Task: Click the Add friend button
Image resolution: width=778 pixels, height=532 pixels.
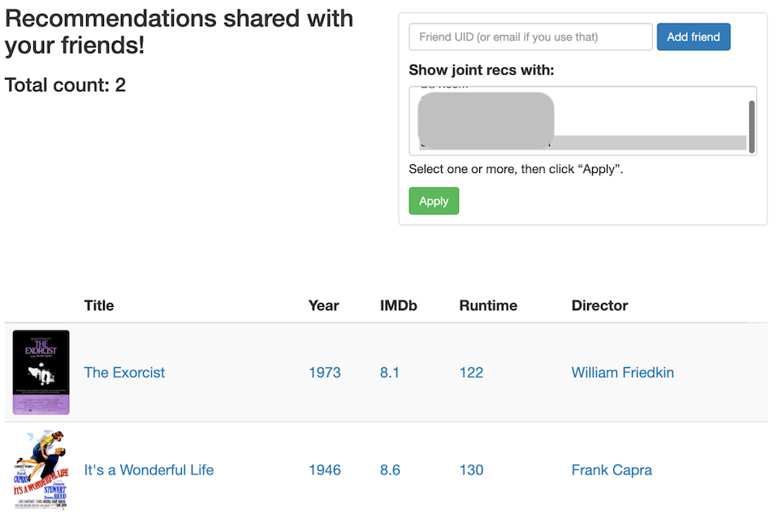Action: [693, 37]
